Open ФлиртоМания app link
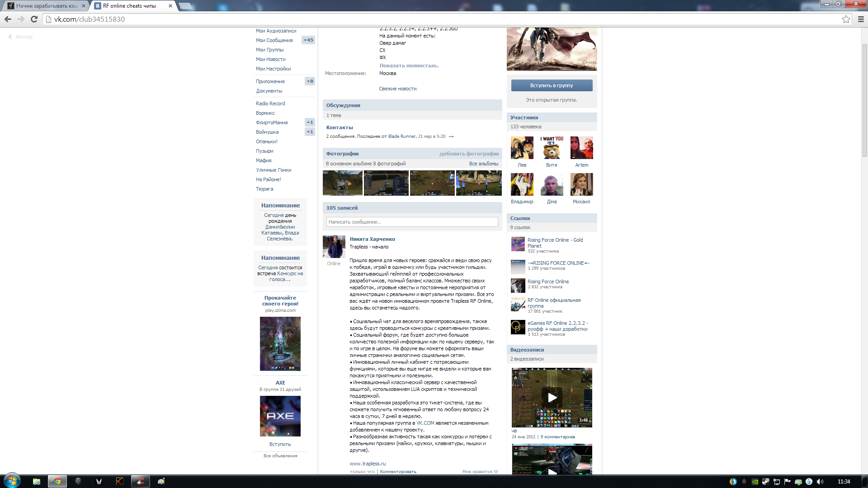868x488 pixels. click(272, 122)
